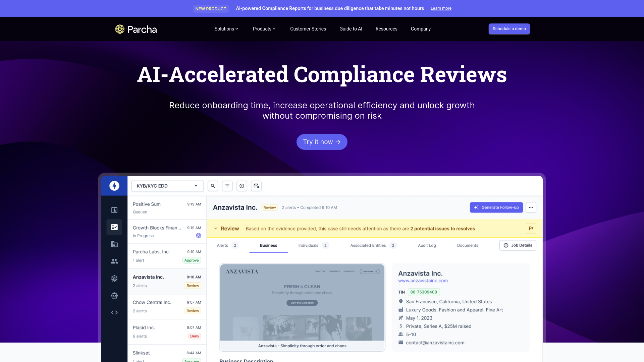
Task: Switch to the Individuals tab
Action: [308, 245]
